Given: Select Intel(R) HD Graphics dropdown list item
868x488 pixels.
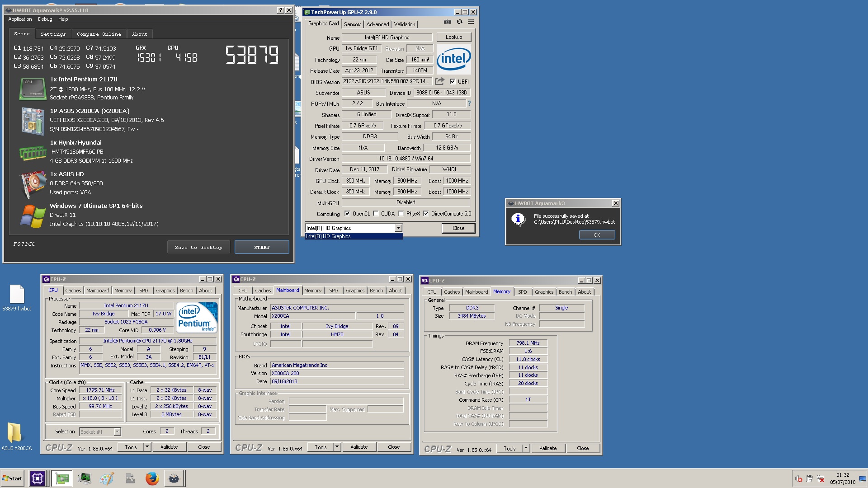Looking at the screenshot, I should click(354, 236).
